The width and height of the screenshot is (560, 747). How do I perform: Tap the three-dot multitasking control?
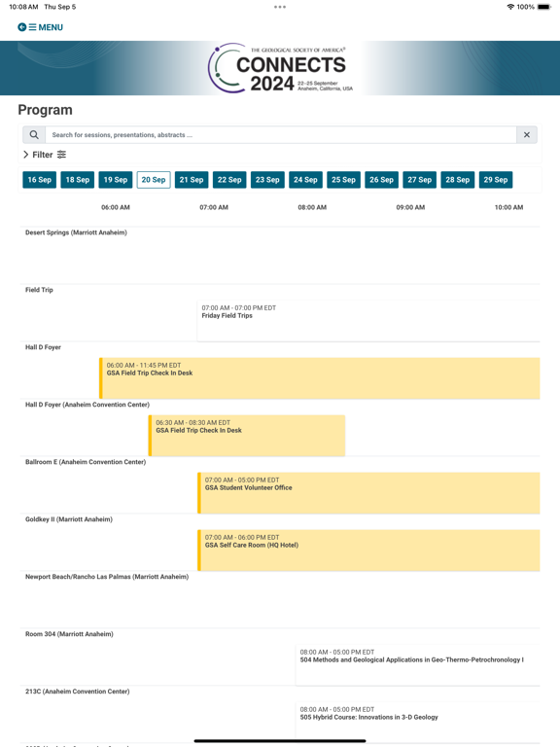pos(280,7)
